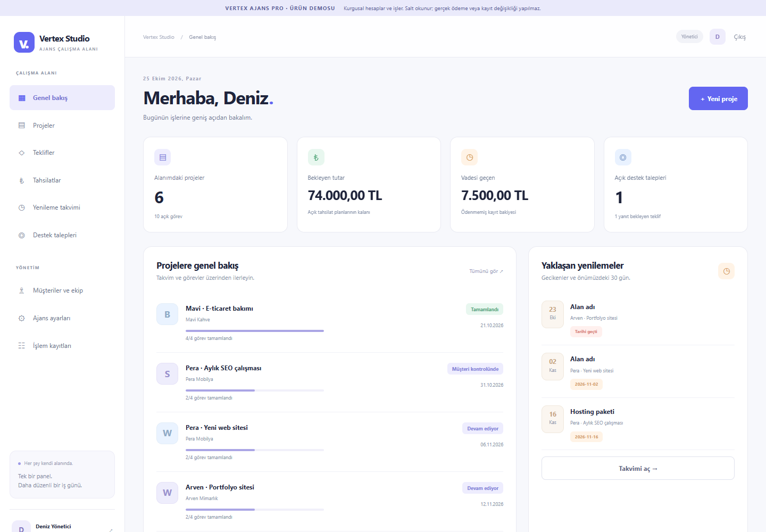Follow the Tümünü gör link
The height and width of the screenshot is (532, 766).
coord(486,271)
